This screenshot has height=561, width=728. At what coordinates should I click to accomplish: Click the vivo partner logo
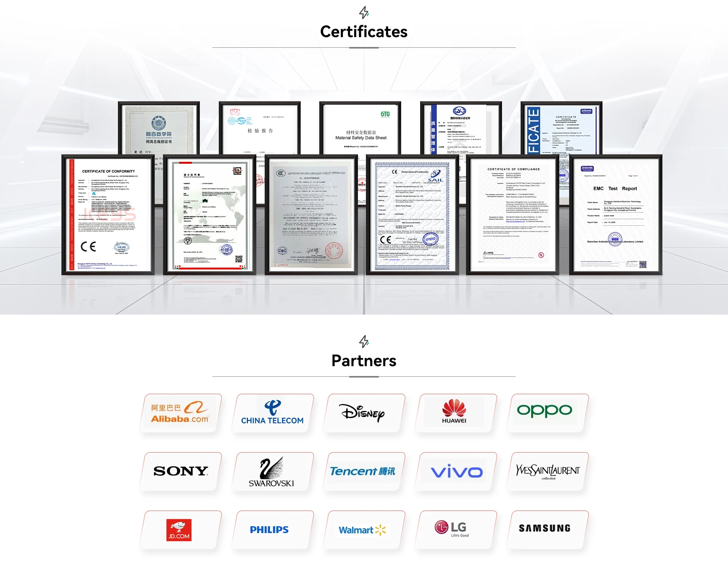click(457, 472)
